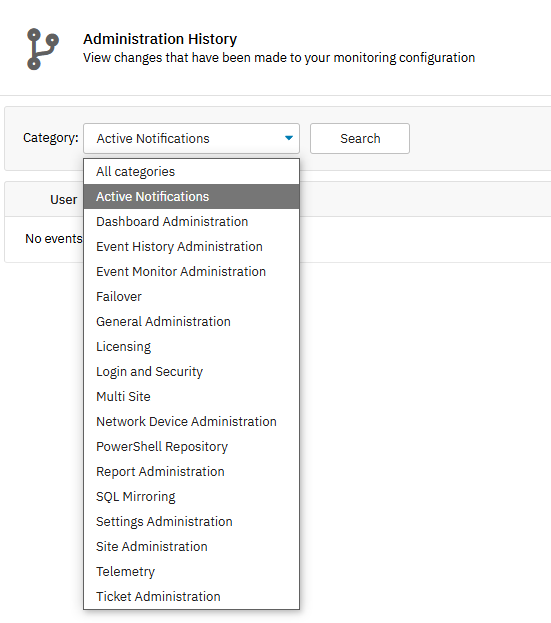Select Event Monitor Administration category

[x=191, y=271]
